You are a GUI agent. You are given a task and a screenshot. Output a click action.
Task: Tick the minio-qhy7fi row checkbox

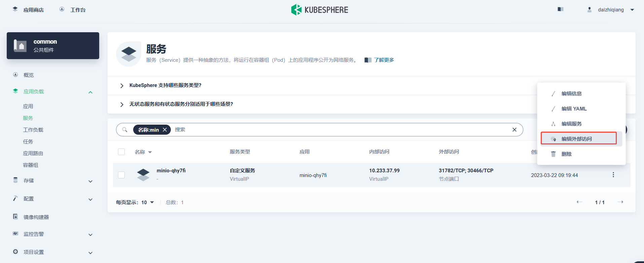(x=121, y=175)
